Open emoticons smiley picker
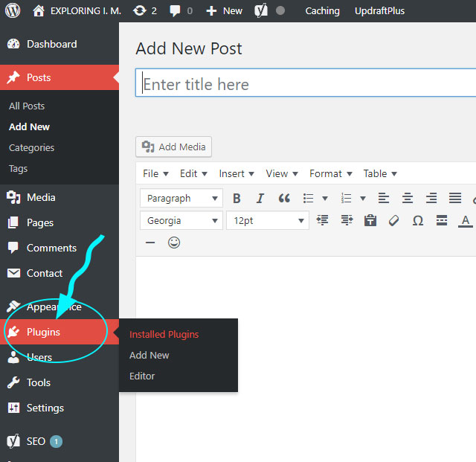This screenshot has height=462, width=476. coord(174,243)
